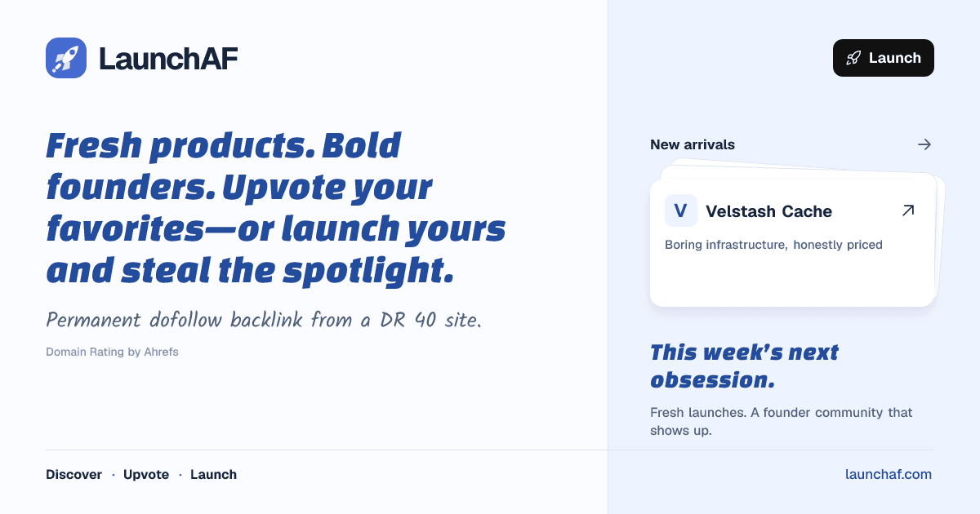Select the LaunchAF brand name text
Screen dimensions: 980x514
[x=168, y=58]
